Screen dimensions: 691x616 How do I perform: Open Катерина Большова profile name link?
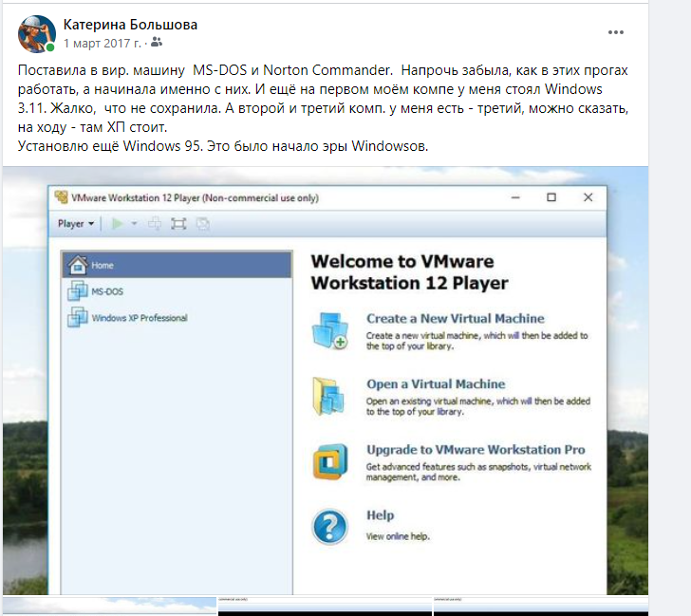pos(130,25)
